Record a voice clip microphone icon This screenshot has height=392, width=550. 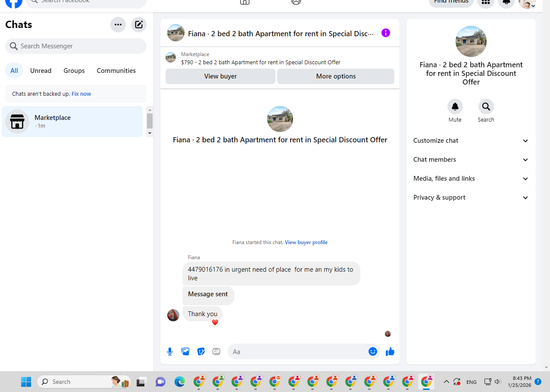(170, 351)
